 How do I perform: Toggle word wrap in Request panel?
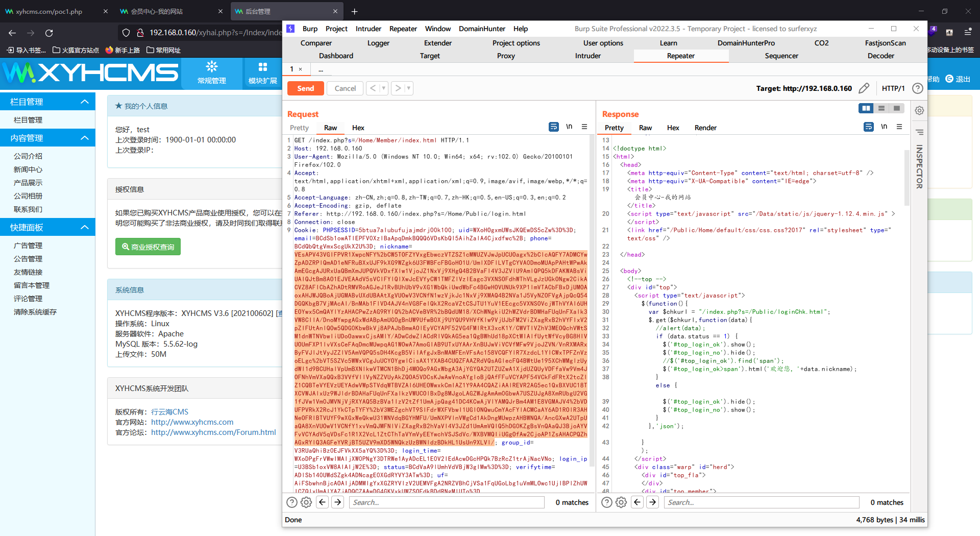[x=554, y=127]
